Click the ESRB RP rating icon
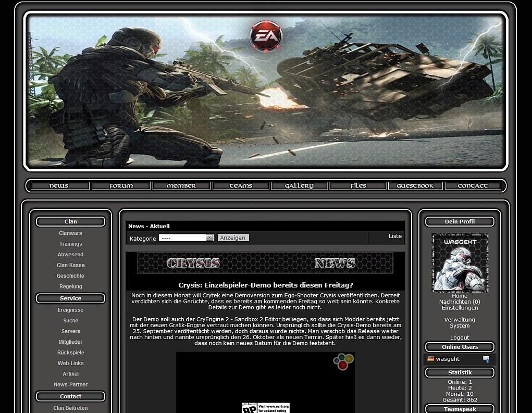The width and height of the screenshot is (532, 413). (x=250, y=408)
